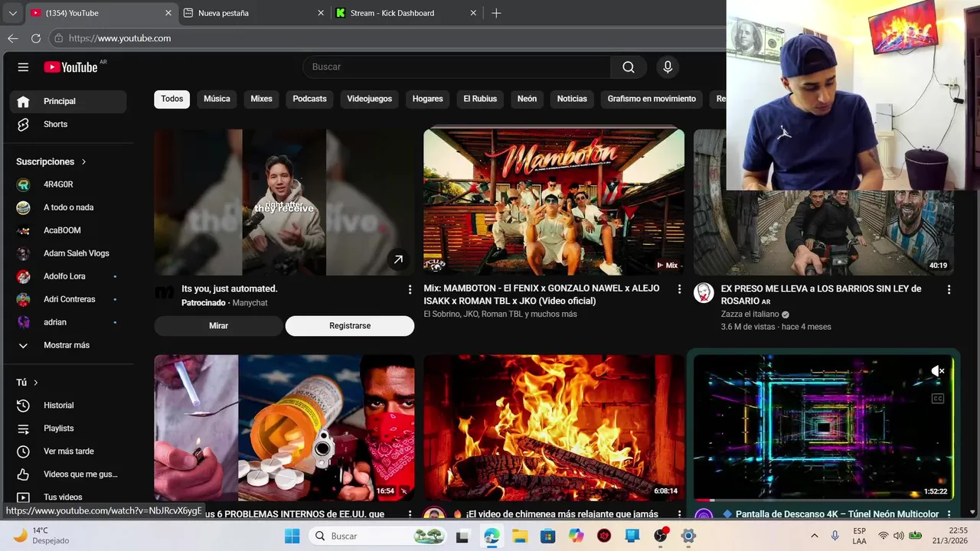The height and width of the screenshot is (551, 980).
Task: Open the MAMBOTON video thumbnail
Action: [x=554, y=202]
